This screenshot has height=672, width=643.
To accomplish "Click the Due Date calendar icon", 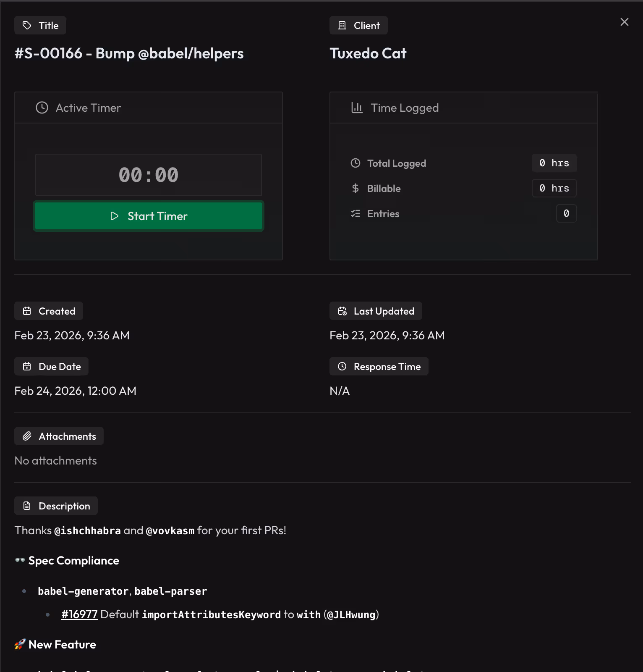I will (27, 366).
